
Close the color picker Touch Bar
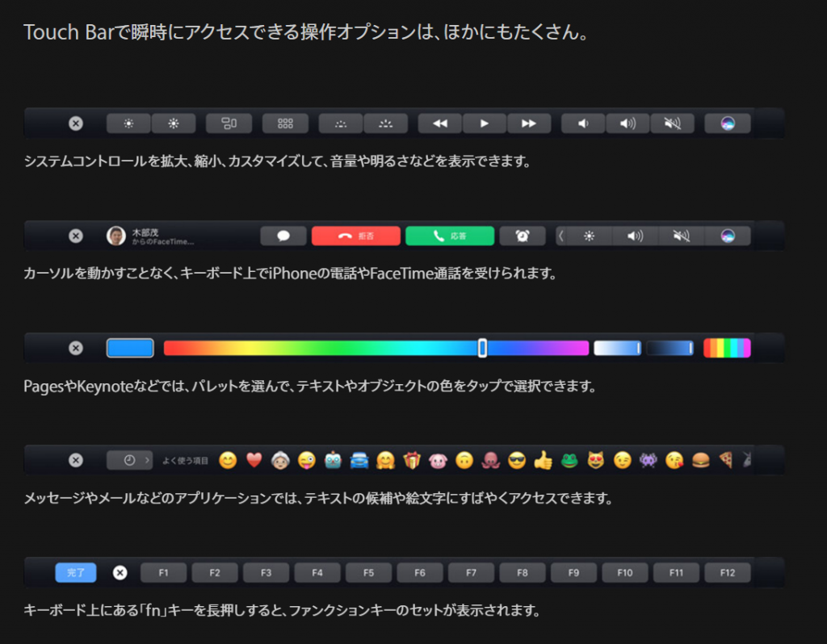(x=76, y=348)
